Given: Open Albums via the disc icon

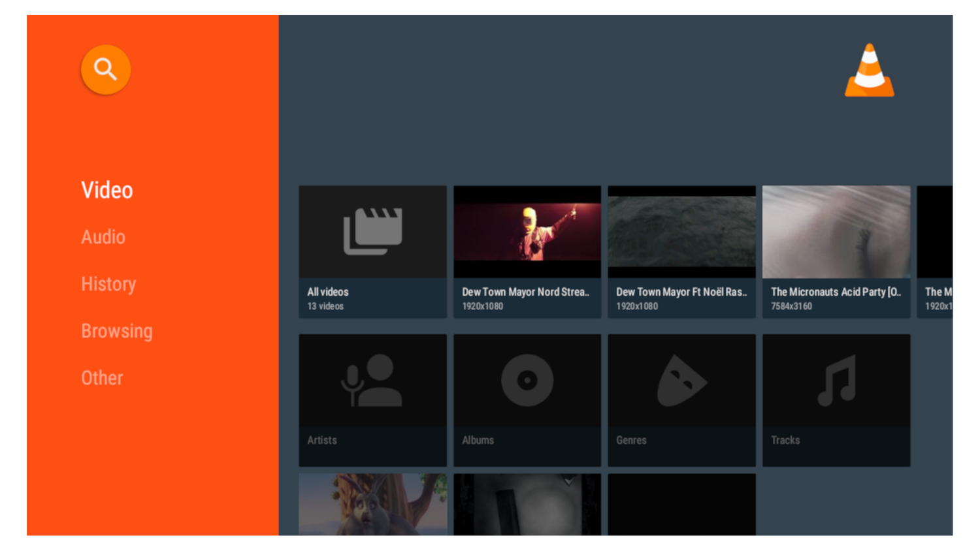Looking at the screenshot, I should [527, 381].
